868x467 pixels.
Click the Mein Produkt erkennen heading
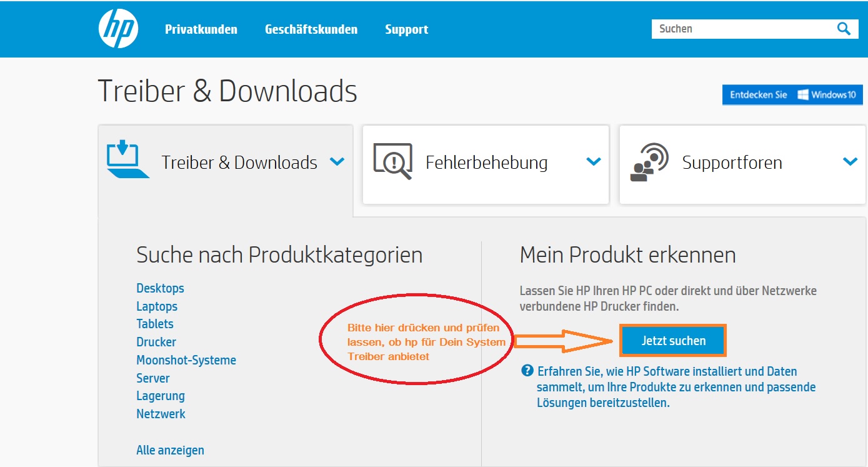627,255
